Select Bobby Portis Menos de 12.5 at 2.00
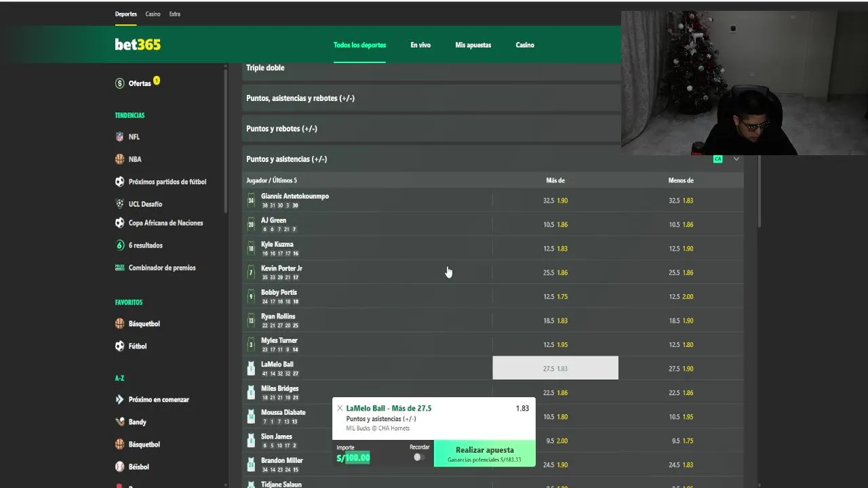Image resolution: width=868 pixels, height=488 pixels. 681,297
